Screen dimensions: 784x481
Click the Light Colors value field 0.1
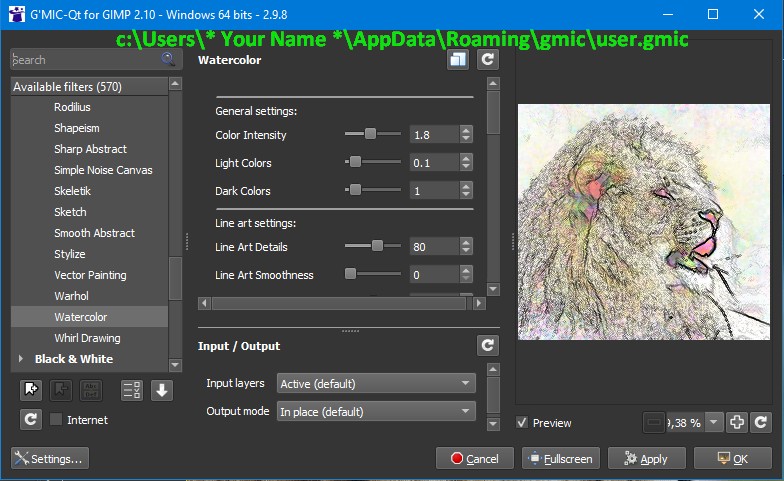tap(434, 162)
